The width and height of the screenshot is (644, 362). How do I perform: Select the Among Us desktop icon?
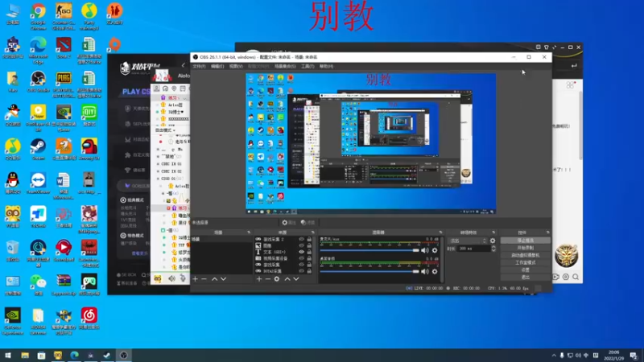coord(89,149)
